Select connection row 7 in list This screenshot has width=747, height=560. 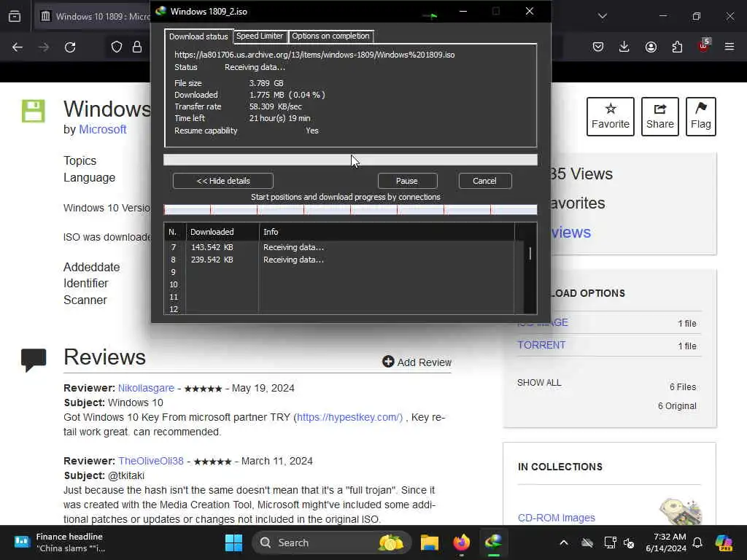pyautogui.click(x=339, y=247)
